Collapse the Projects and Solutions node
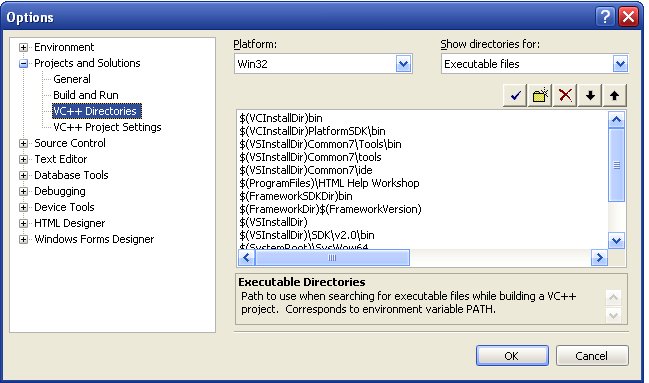The image size is (649, 383). point(24,64)
